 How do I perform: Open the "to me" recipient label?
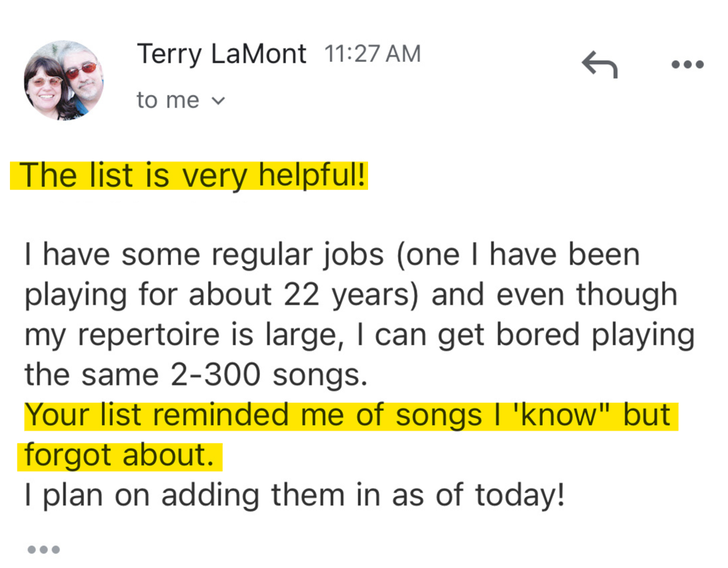[x=167, y=101]
